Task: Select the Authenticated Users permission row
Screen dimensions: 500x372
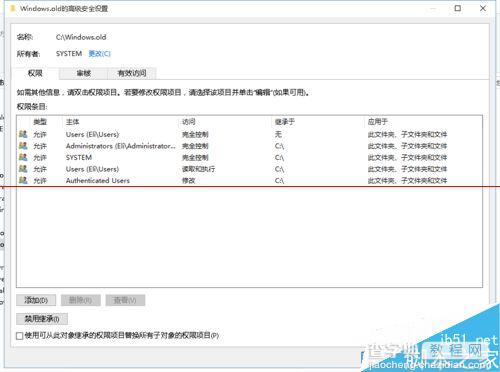Action: 249,181
